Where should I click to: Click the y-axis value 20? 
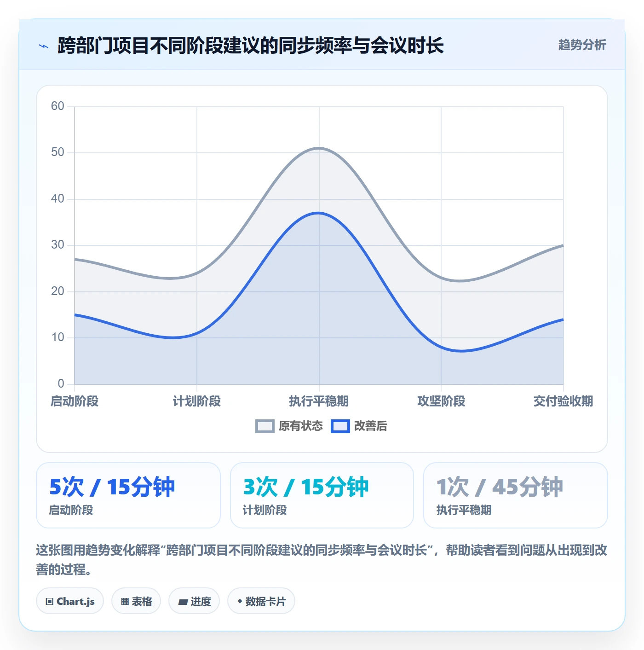click(57, 291)
